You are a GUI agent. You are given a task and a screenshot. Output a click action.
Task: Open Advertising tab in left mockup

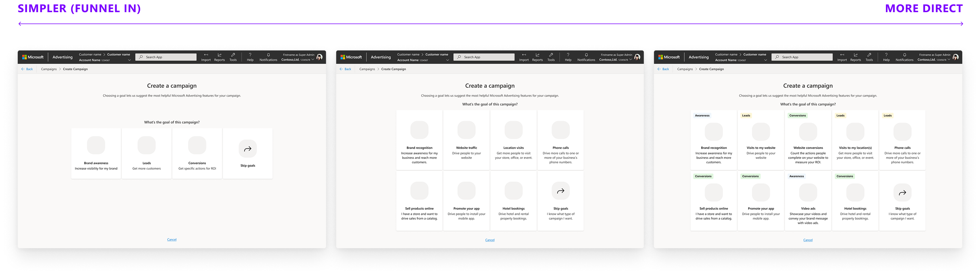(62, 57)
